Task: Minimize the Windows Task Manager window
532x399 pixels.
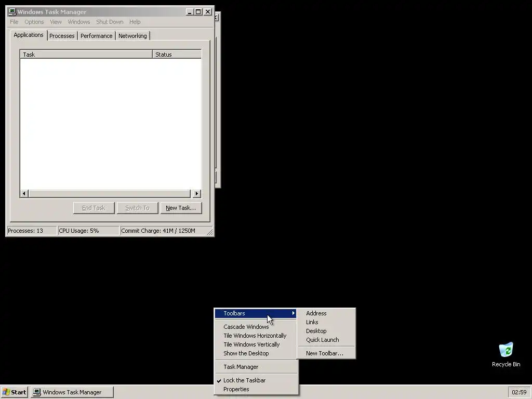Action: pos(190,12)
